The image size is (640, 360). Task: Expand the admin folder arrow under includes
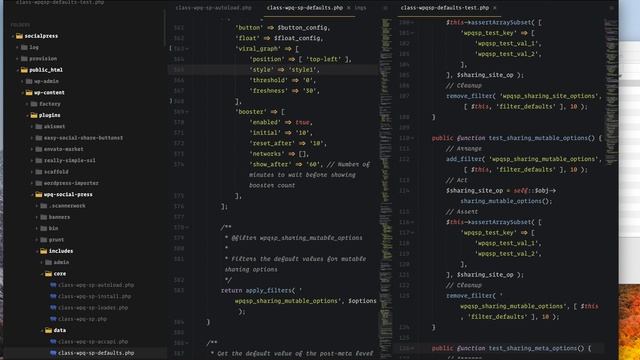point(42,262)
